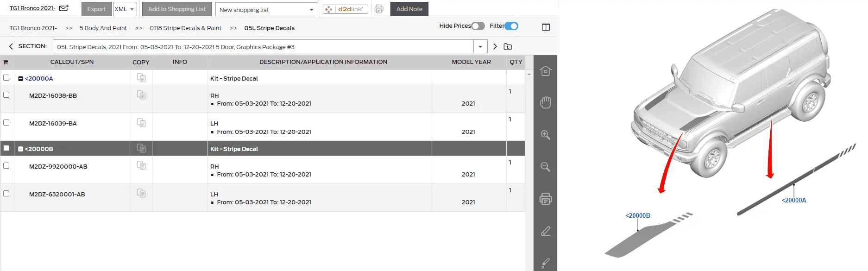Click the DESCRIPTION/APPLICATION INFORMATION column header

[x=323, y=62]
